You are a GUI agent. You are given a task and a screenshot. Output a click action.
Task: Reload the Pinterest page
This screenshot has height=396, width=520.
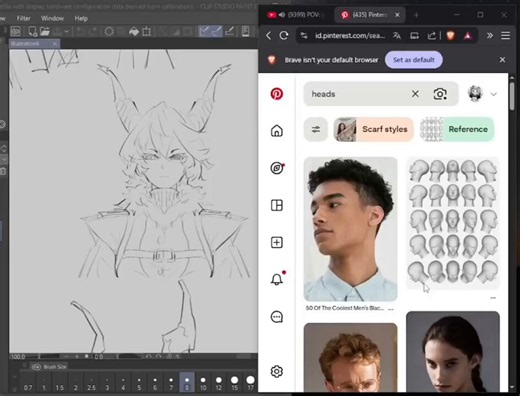(284, 35)
